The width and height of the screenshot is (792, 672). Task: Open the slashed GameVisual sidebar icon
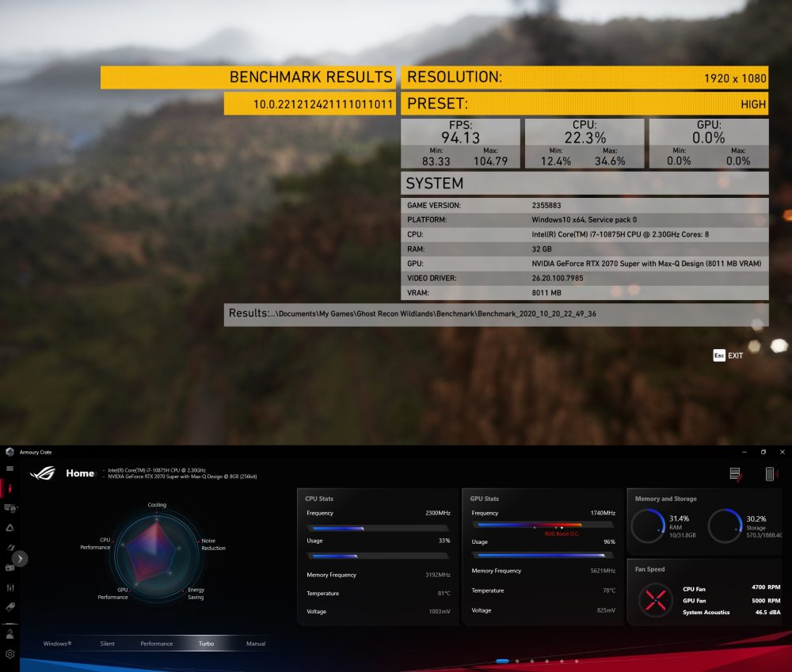pyautogui.click(x=10, y=547)
